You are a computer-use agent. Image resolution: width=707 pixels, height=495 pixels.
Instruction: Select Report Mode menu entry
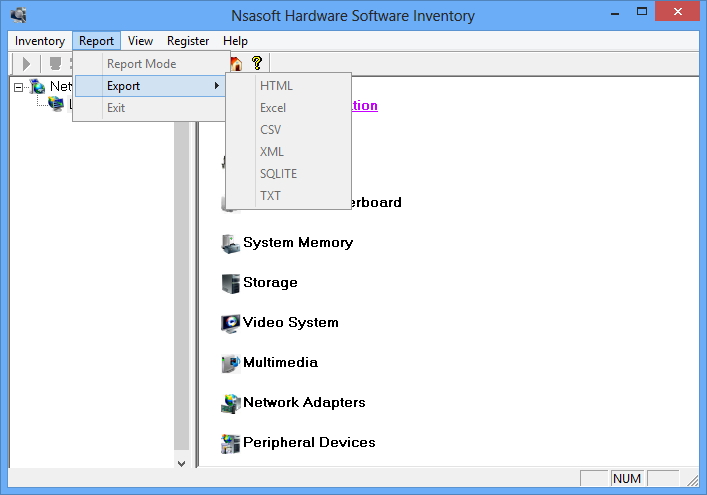[x=150, y=64]
